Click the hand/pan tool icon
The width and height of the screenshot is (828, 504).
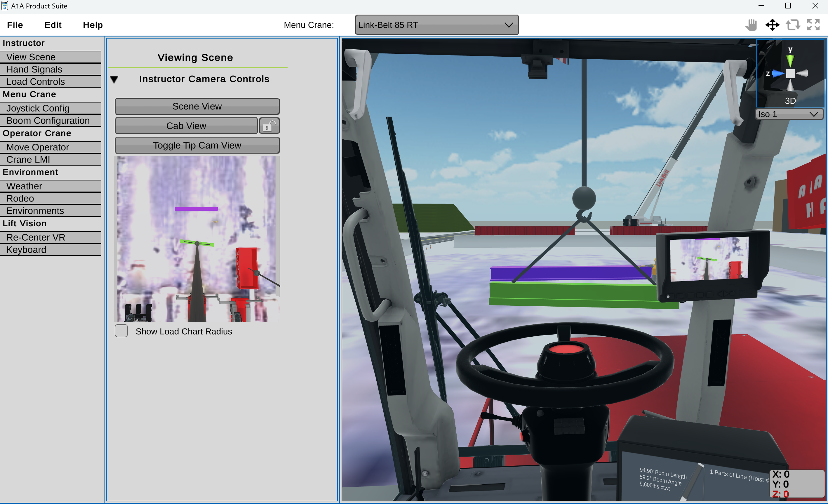coord(752,25)
